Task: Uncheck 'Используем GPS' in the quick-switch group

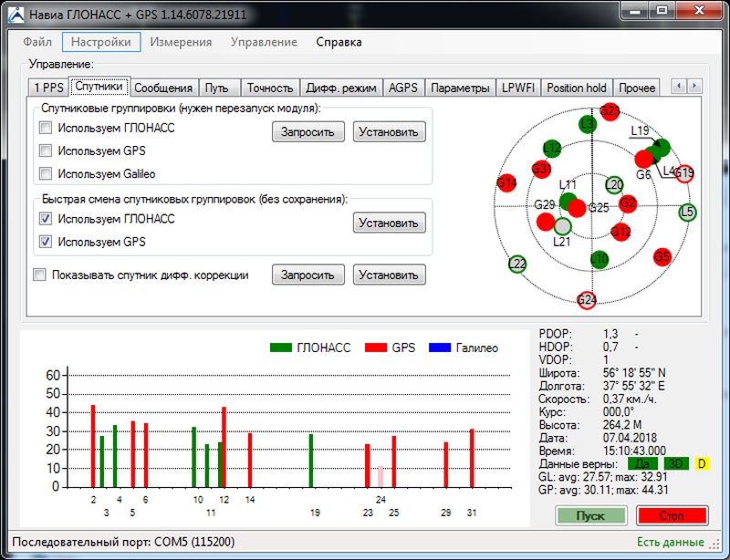Action: click(45, 242)
